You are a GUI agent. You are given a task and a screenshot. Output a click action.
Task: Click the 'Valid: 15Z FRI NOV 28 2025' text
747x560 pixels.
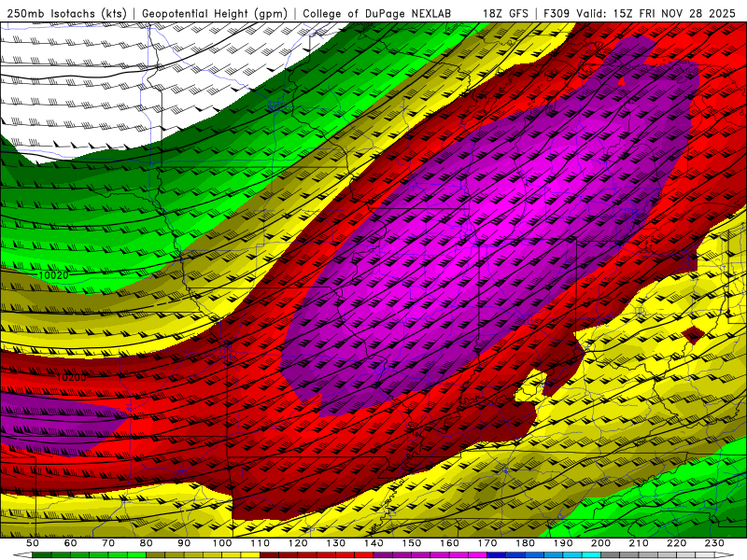pos(656,13)
